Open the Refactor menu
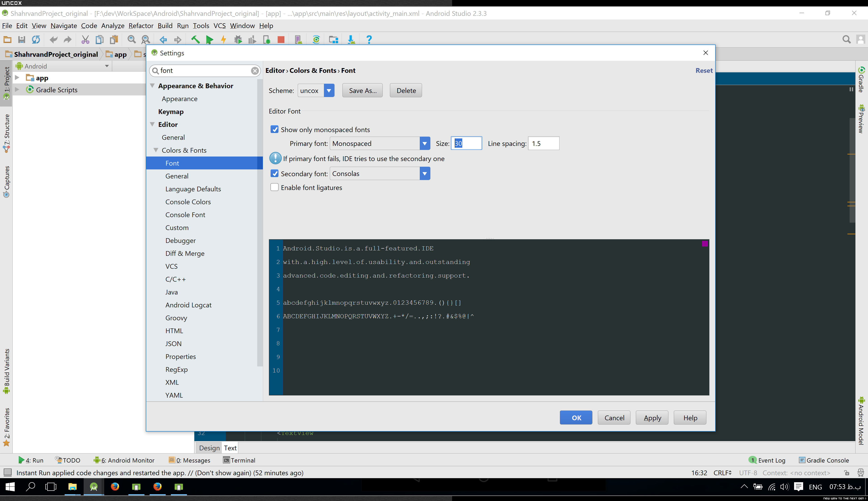The height and width of the screenshot is (501, 868). pos(141,26)
